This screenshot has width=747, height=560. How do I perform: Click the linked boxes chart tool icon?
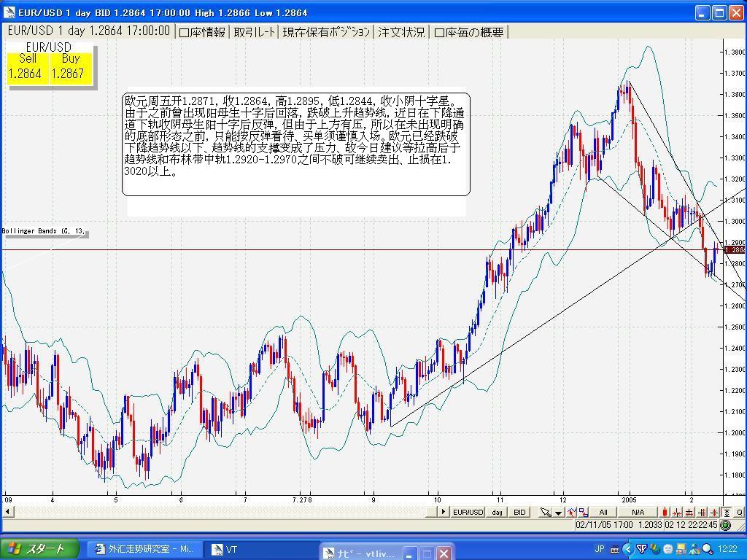pyautogui.click(x=583, y=512)
